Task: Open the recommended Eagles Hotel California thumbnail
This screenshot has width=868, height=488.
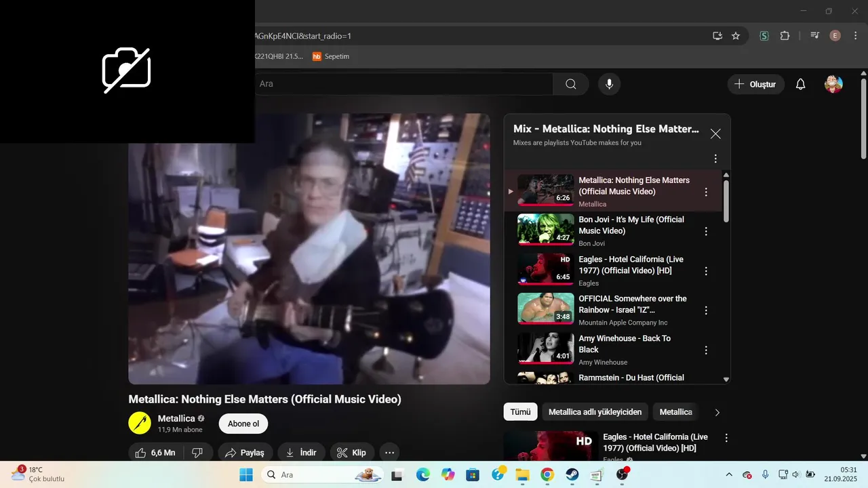Action: coord(551,447)
